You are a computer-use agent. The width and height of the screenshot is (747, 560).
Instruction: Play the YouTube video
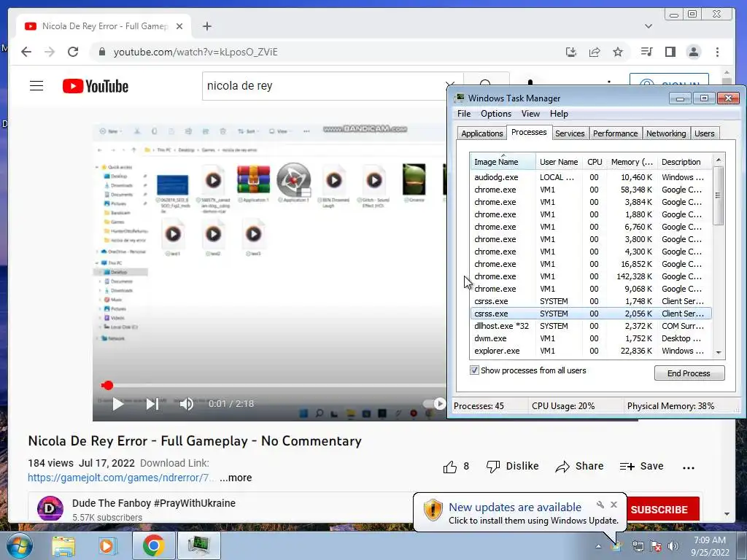coord(117,404)
